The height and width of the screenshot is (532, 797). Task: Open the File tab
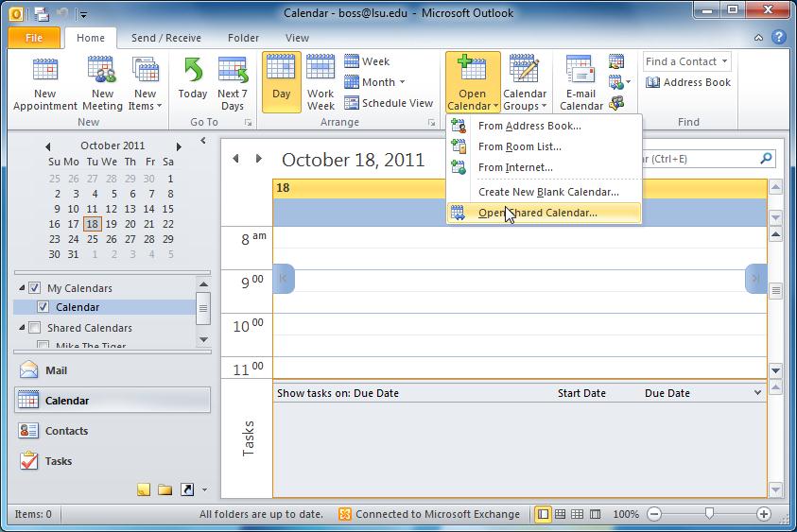[x=34, y=38]
